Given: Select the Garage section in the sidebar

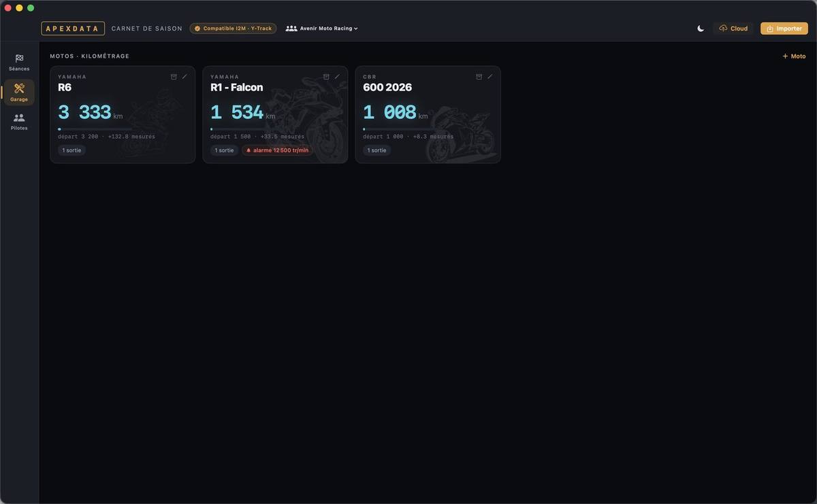Looking at the screenshot, I should click(x=19, y=93).
